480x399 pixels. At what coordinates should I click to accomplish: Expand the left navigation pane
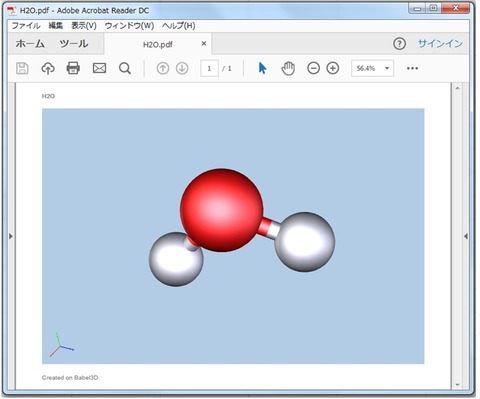point(11,236)
